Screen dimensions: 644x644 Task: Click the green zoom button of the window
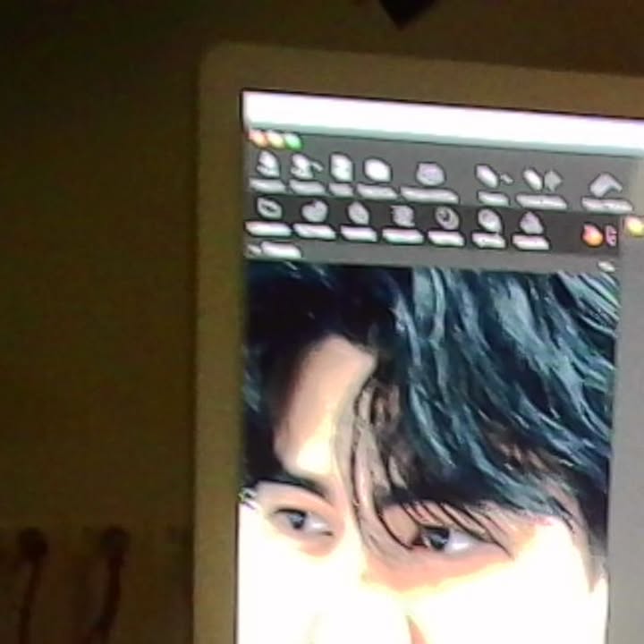pos(292,140)
